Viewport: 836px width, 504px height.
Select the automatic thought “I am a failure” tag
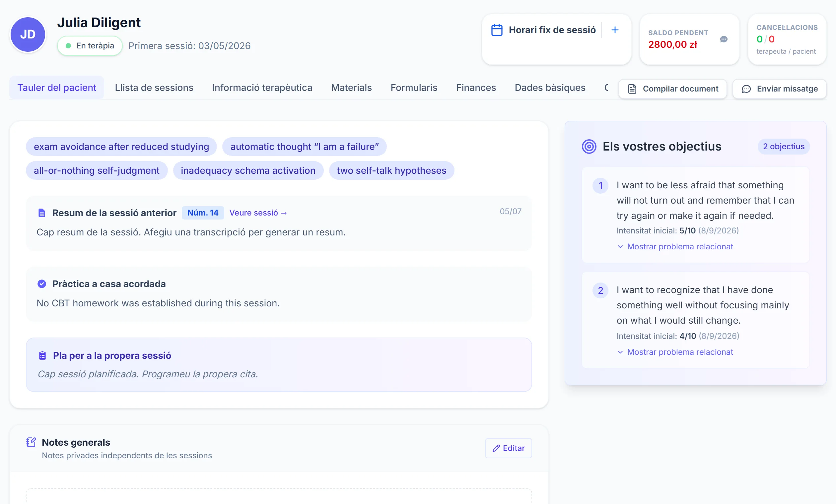point(304,147)
